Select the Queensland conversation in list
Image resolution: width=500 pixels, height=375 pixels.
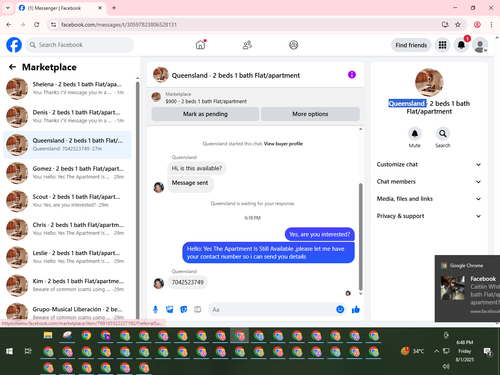tap(67, 145)
